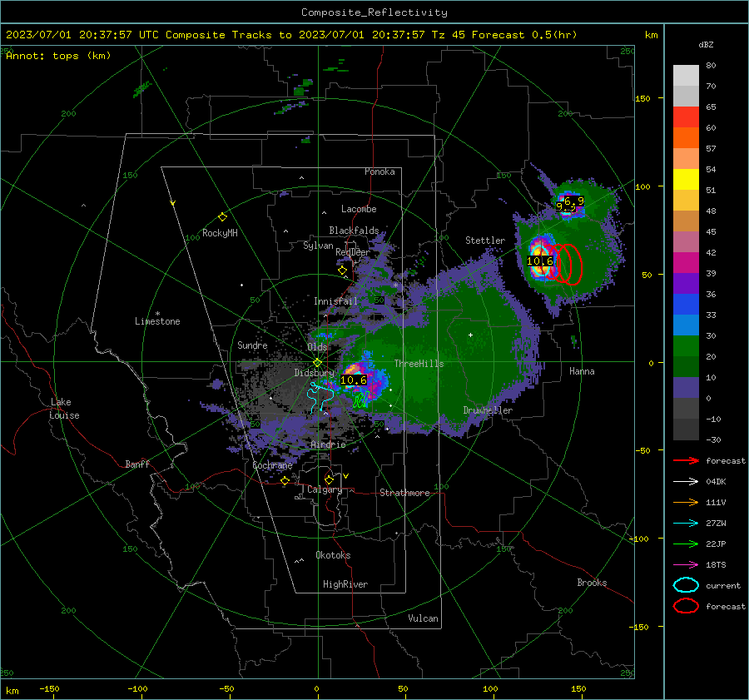The image size is (749, 700).
Task: Pick the light gray top dBZ swatch
Action: pyautogui.click(x=686, y=76)
